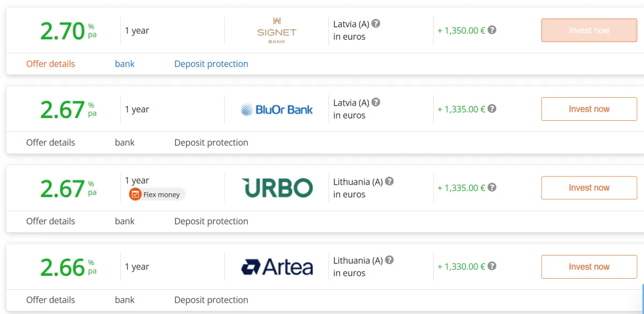644x314 pixels.
Task: Expand Deposit protection for Artea offer
Action: pos(211,300)
